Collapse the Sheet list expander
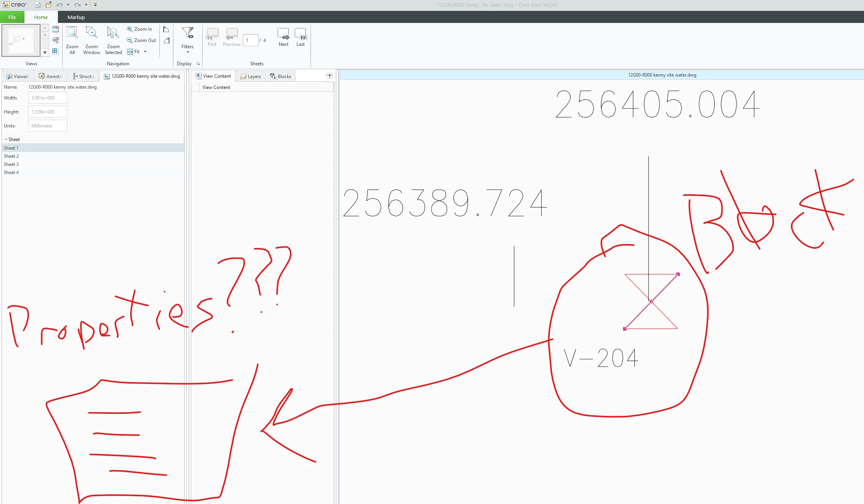 [x=6, y=139]
